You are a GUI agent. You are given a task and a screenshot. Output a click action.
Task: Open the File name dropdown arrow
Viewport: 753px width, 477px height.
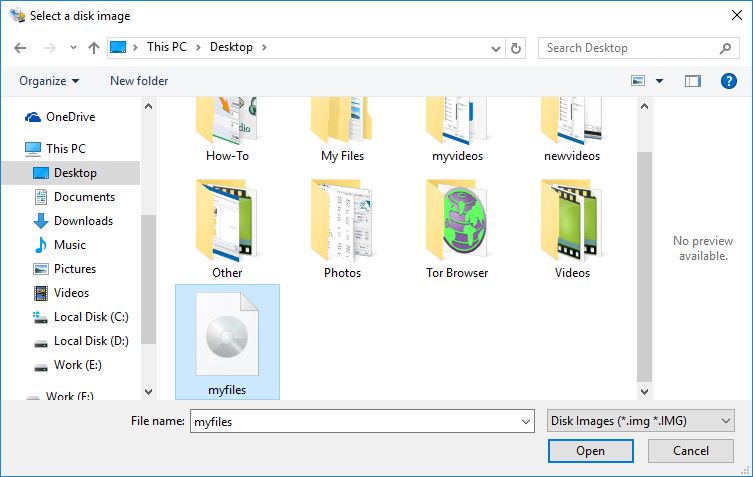tap(526, 422)
